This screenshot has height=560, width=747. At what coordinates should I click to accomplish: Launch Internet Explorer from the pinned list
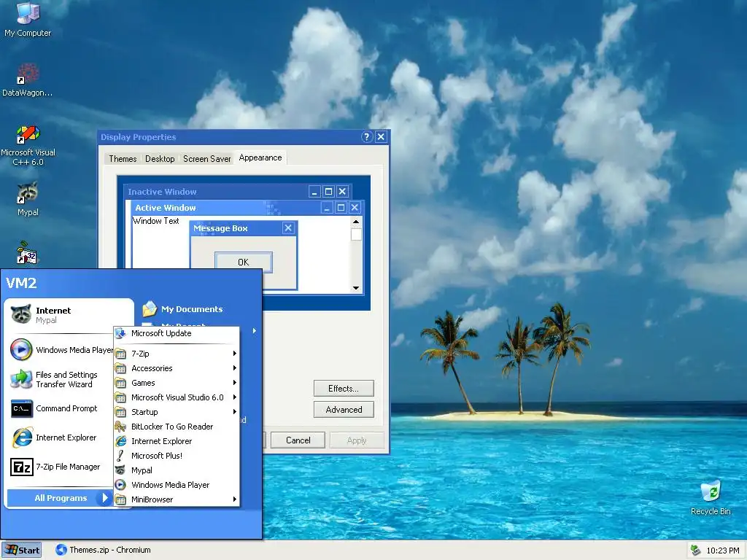62,437
